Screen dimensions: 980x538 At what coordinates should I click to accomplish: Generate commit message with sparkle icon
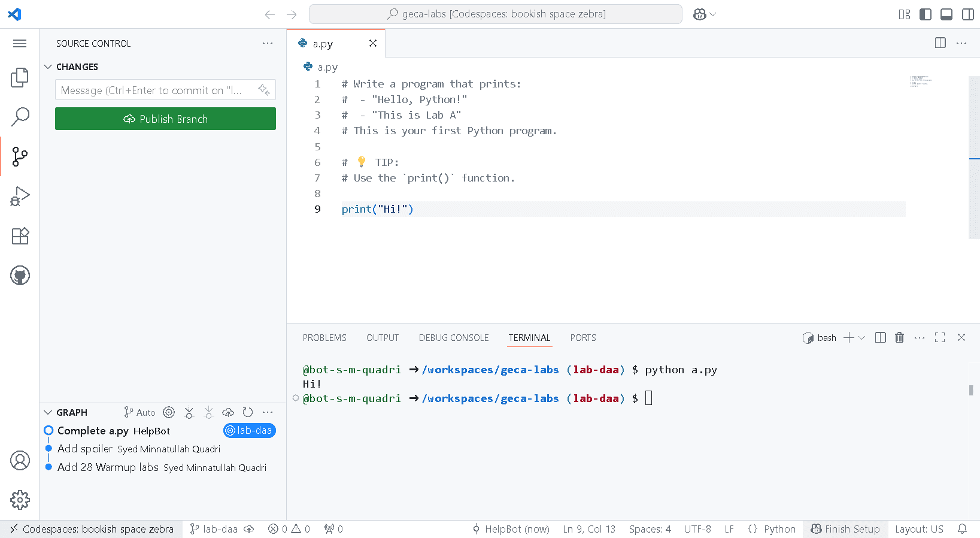tap(264, 90)
